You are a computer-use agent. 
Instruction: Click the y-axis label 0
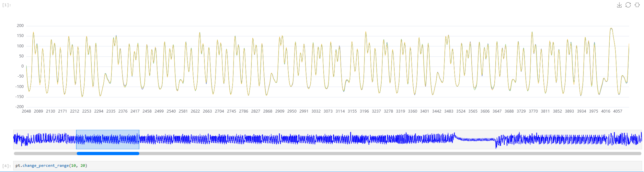[x=22, y=66]
